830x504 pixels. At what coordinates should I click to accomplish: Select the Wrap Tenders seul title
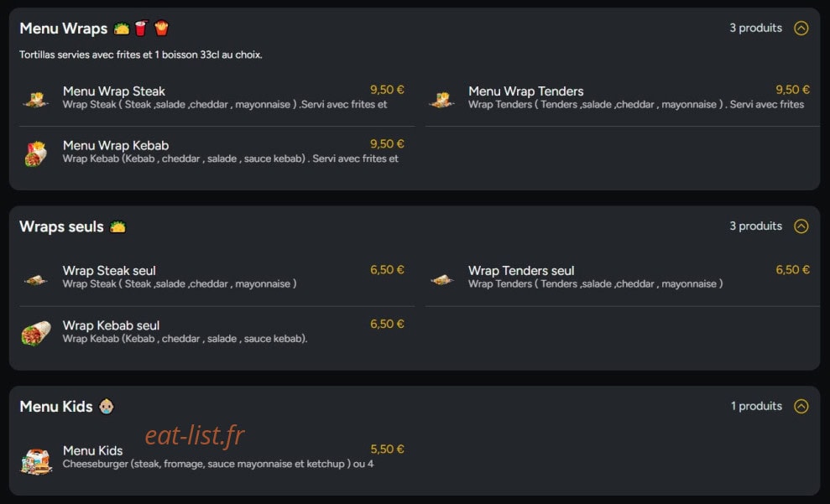click(521, 271)
